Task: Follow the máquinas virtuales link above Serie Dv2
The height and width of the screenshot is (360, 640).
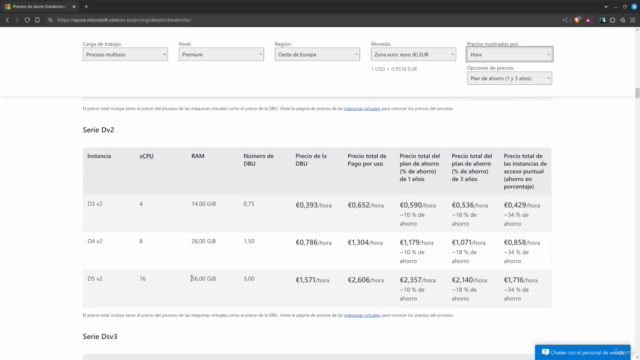Action: click(362, 109)
